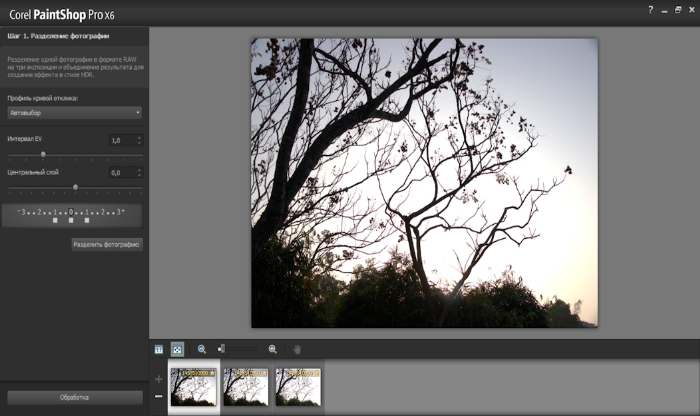This screenshot has height=416, width=700.
Task: Open help via the question mark icon
Action: point(650,9)
